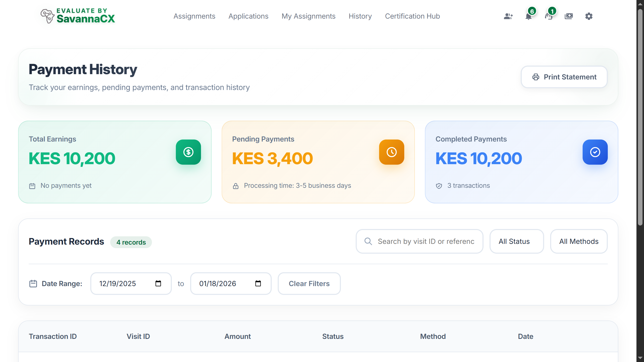Open the All Methods filter dropdown
The height and width of the screenshot is (362, 644).
pos(579,241)
